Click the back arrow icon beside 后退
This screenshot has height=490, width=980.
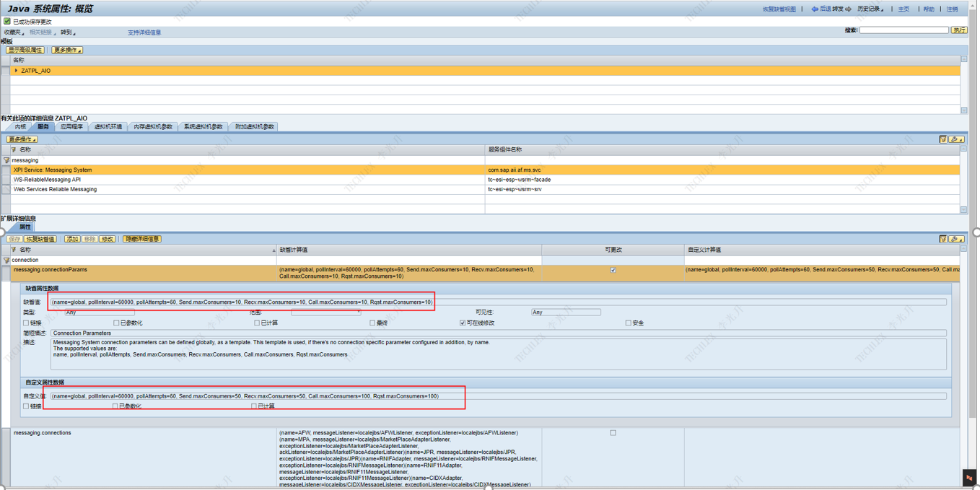814,9
